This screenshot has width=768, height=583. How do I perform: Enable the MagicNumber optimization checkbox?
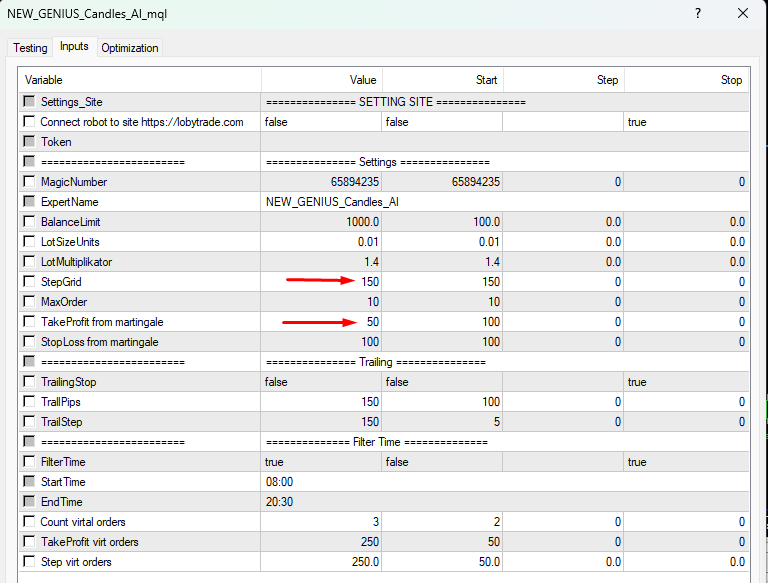point(29,182)
